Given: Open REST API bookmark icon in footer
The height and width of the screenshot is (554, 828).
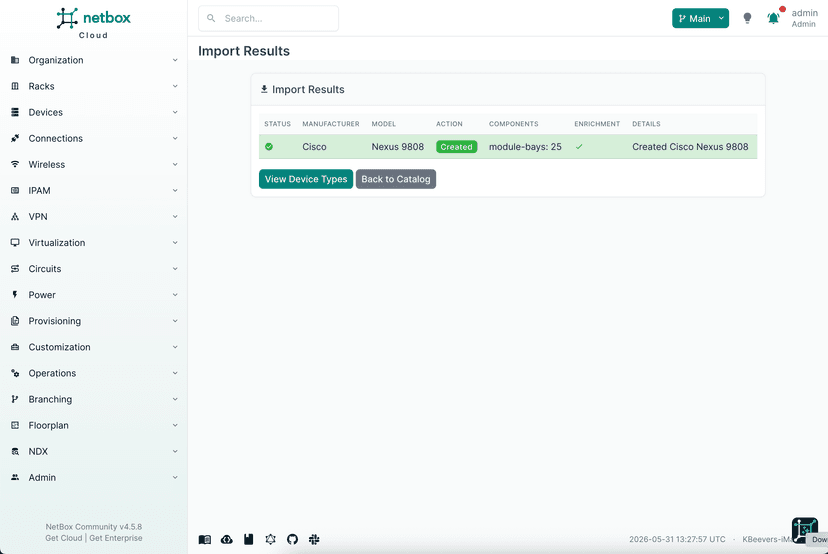Looking at the screenshot, I should (249, 539).
